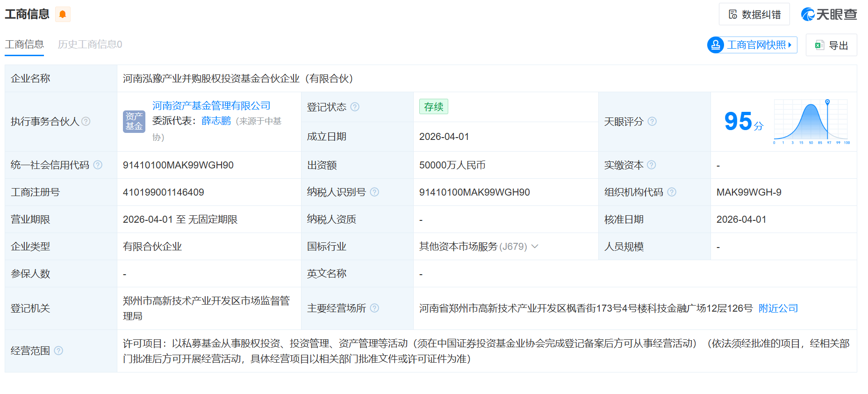The height and width of the screenshot is (394, 868).
Task: Click the 资产基金 company logo thumbnail
Action: coord(134,122)
